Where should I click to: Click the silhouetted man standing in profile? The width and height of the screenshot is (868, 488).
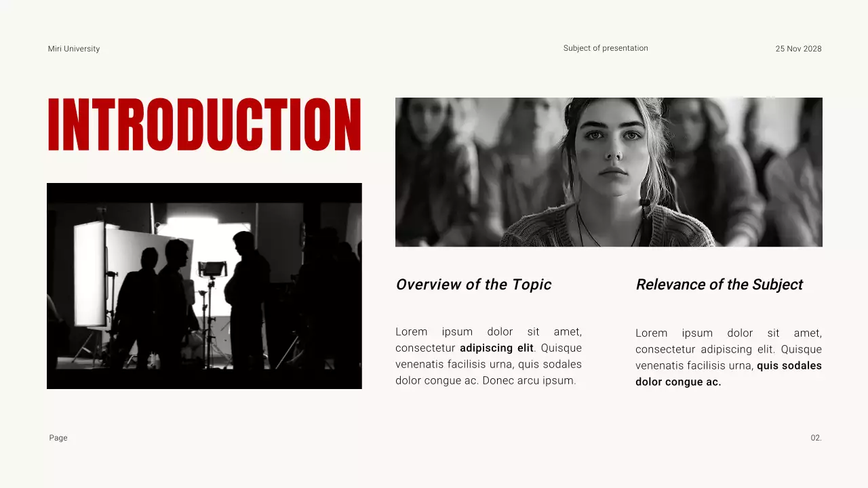click(248, 298)
